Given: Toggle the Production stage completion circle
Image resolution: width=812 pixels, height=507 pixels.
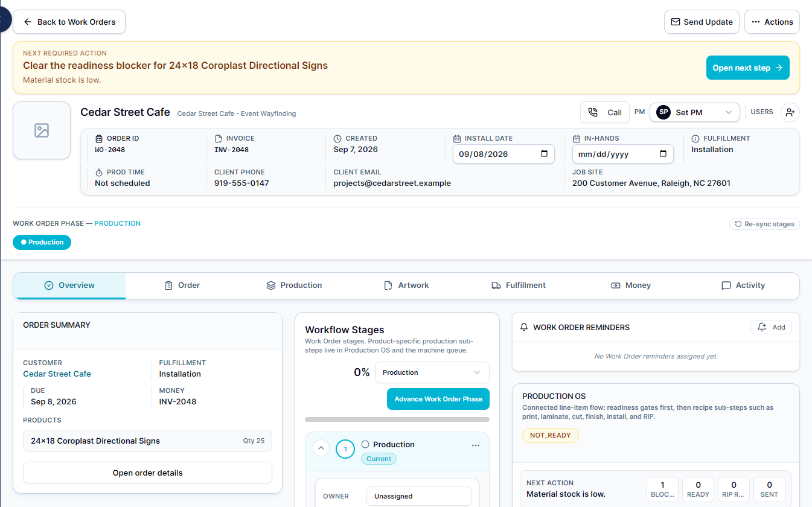Looking at the screenshot, I should 365,444.
